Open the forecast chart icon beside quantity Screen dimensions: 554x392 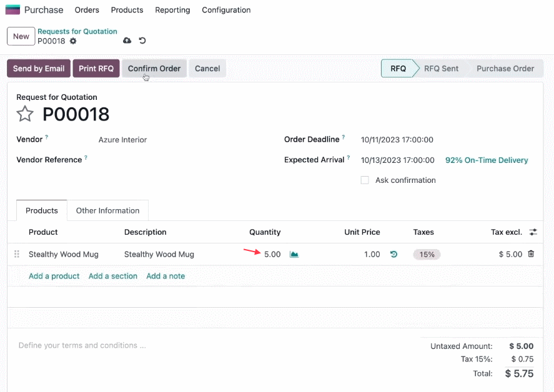click(294, 254)
